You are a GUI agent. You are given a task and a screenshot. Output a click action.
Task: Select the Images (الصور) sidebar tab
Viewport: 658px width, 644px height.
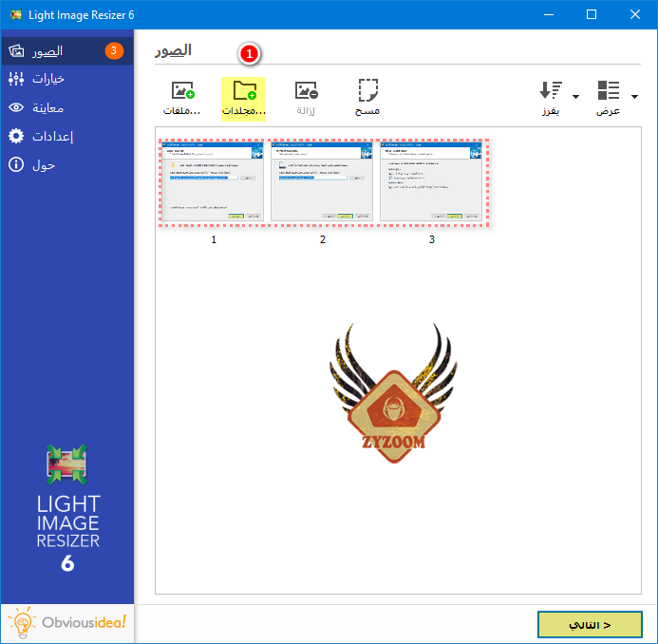[67, 50]
